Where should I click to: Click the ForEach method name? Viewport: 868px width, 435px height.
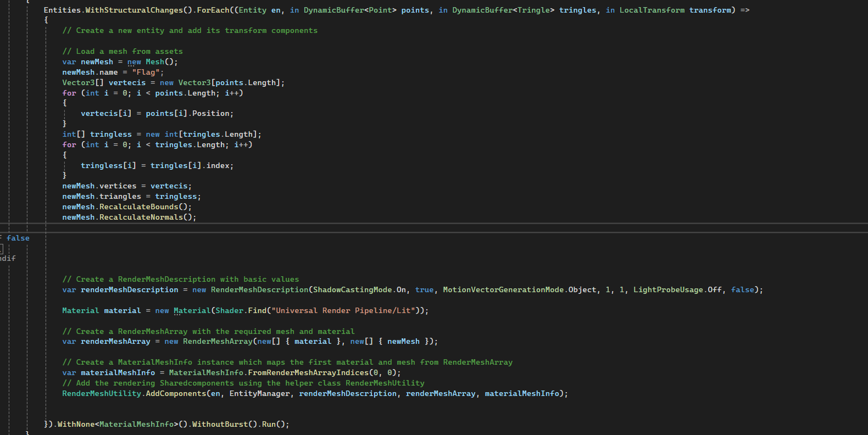(x=213, y=10)
